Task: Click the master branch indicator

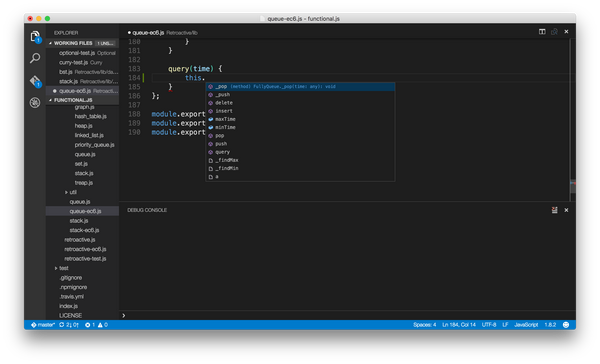Action: pos(43,325)
